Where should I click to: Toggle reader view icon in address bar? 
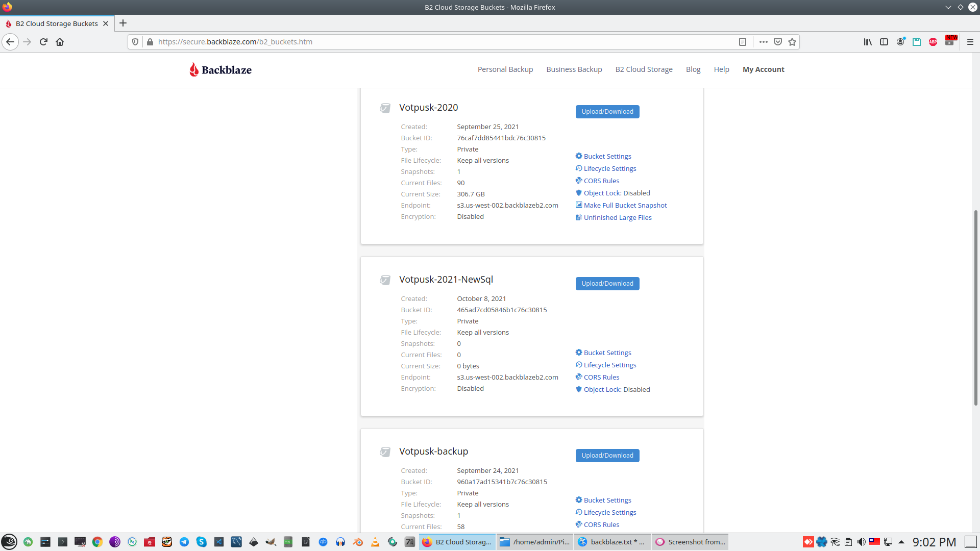coord(743,42)
